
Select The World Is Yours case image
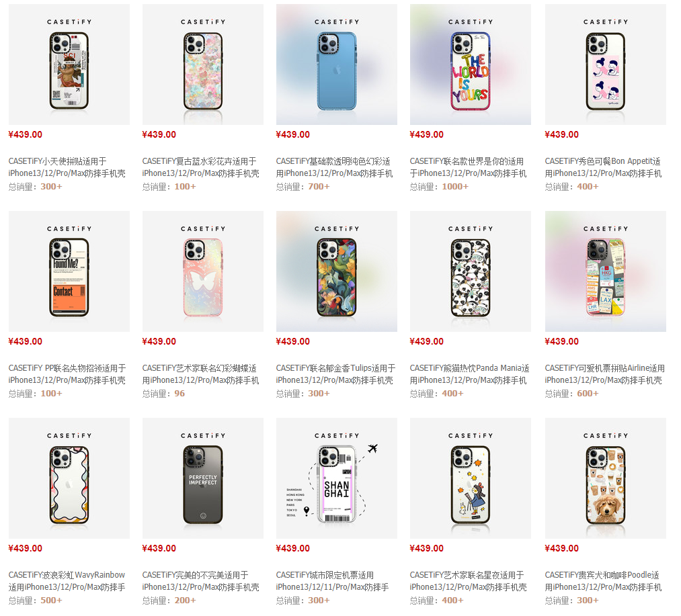coord(471,64)
